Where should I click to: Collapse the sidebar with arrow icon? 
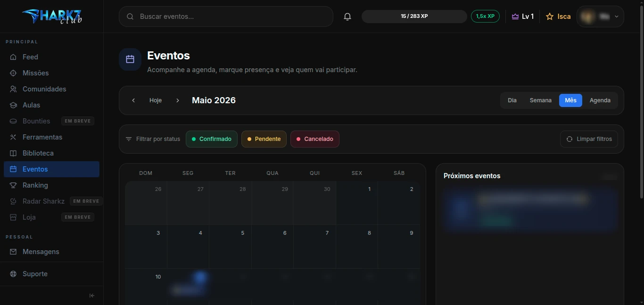[92, 296]
